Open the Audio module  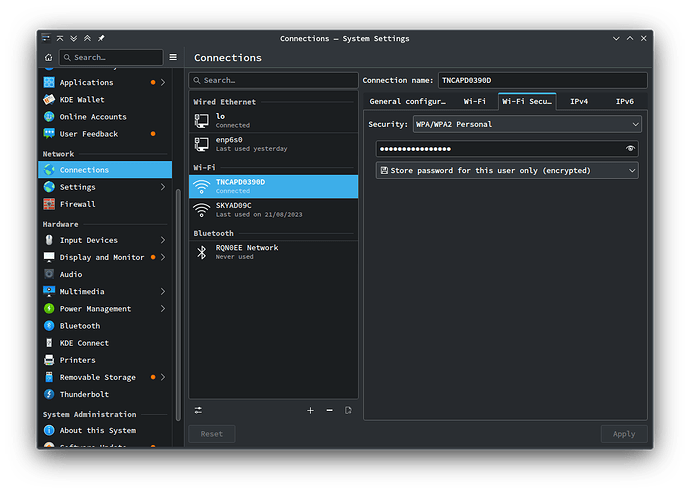[x=105, y=275]
